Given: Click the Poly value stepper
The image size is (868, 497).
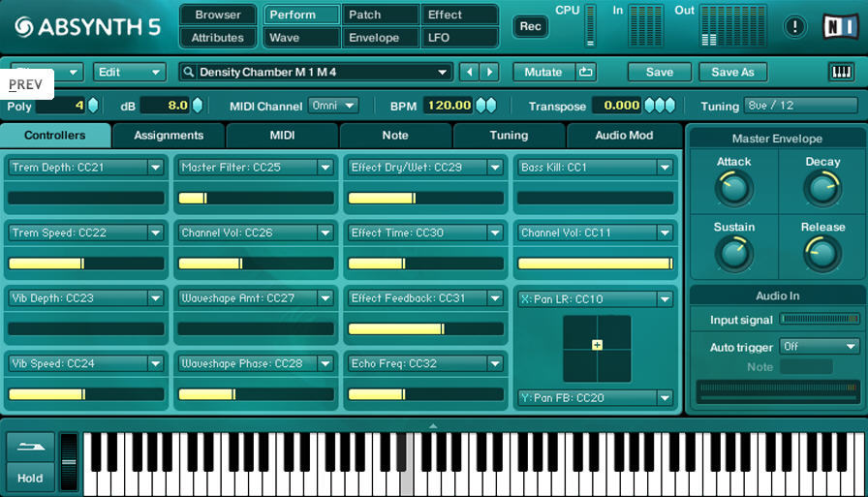Looking at the screenshot, I should [x=93, y=106].
